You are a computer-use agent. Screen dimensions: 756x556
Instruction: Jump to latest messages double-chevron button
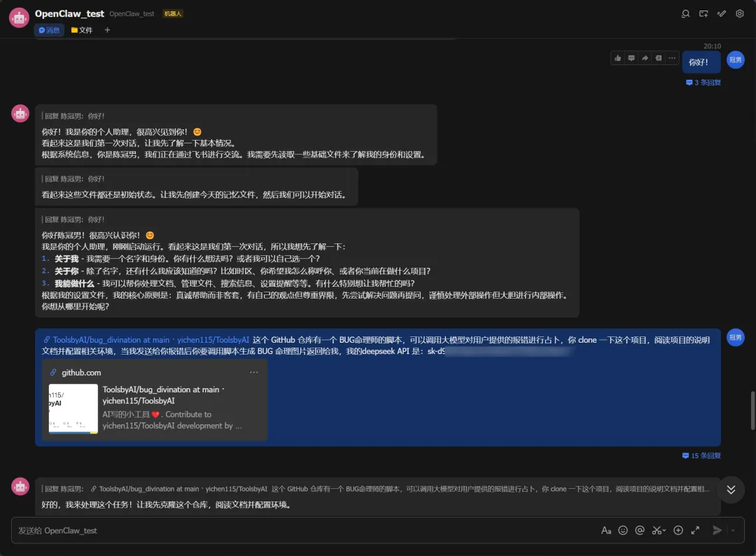click(731, 490)
